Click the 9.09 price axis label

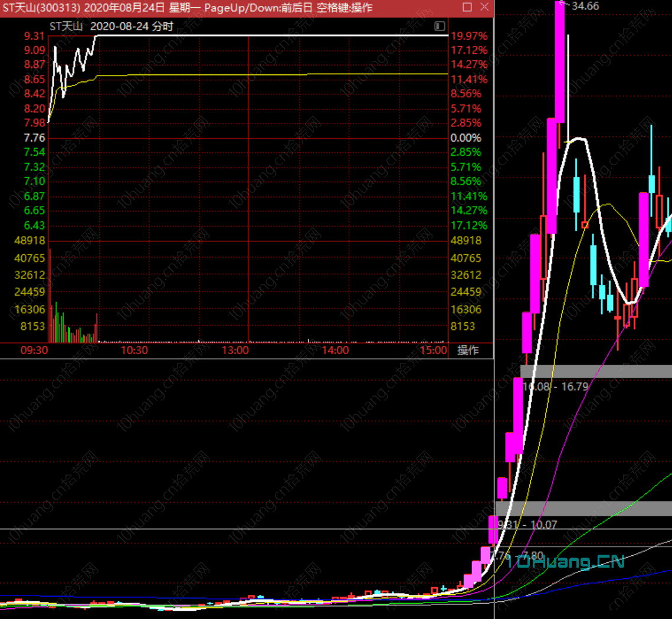coord(34,50)
